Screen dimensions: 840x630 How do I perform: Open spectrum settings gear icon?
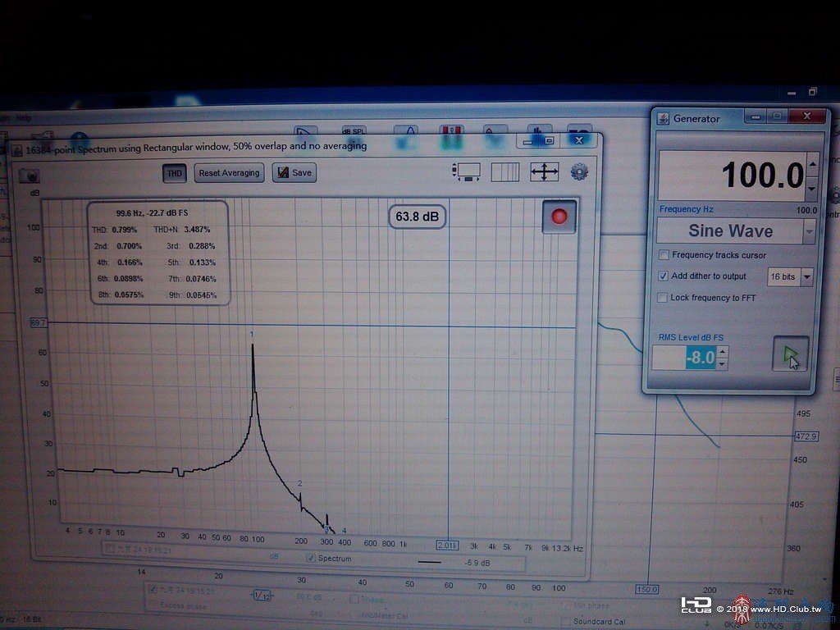tap(579, 172)
